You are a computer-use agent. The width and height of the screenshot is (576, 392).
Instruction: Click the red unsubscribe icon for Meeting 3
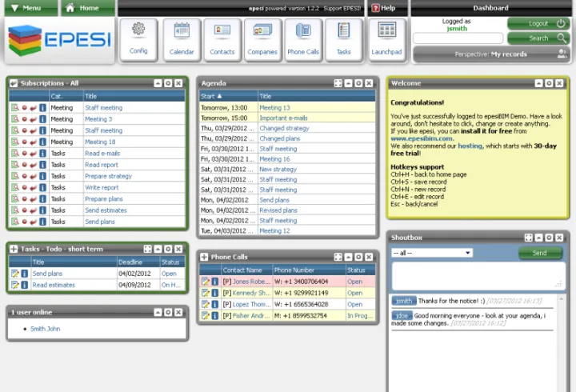pos(24,119)
